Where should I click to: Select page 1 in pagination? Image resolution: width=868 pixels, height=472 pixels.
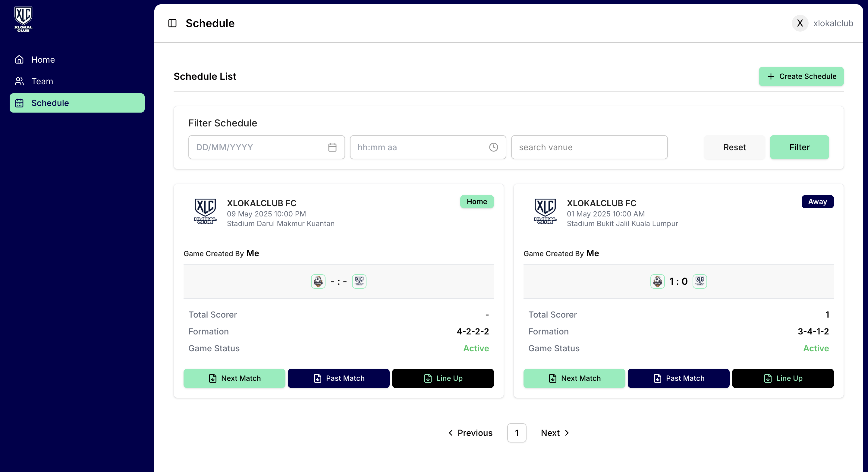coord(517,433)
